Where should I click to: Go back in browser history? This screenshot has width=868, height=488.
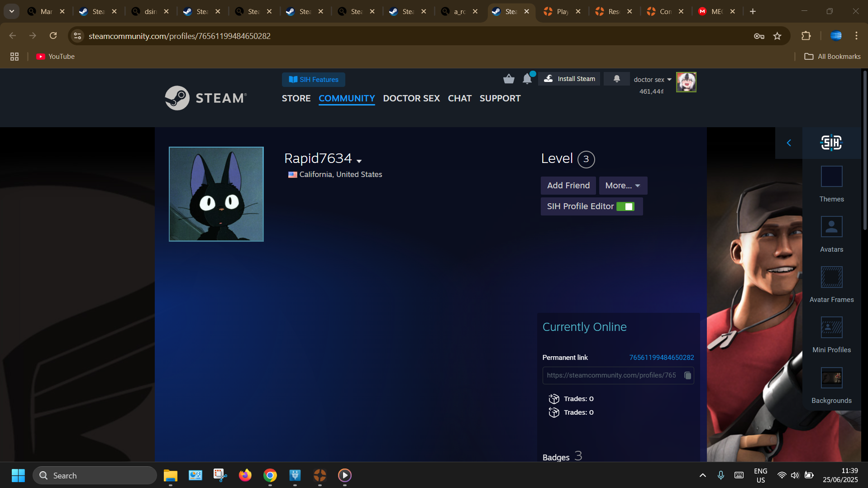[x=13, y=36]
